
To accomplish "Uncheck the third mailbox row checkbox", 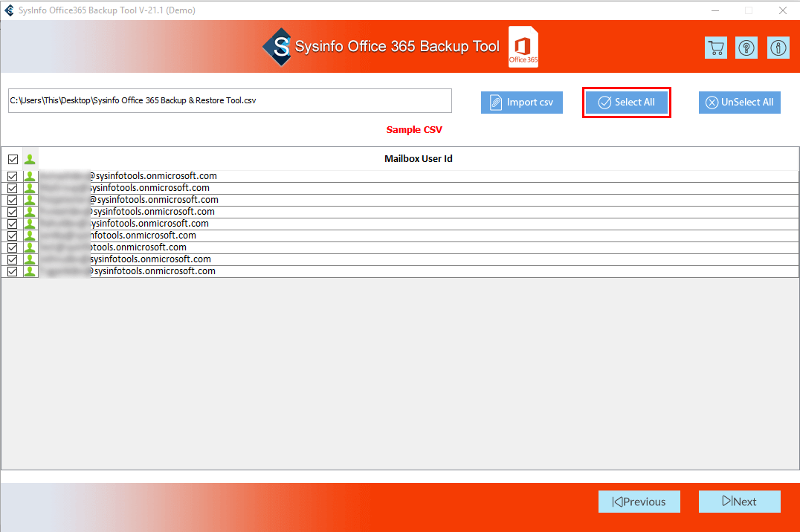I will tap(12, 200).
